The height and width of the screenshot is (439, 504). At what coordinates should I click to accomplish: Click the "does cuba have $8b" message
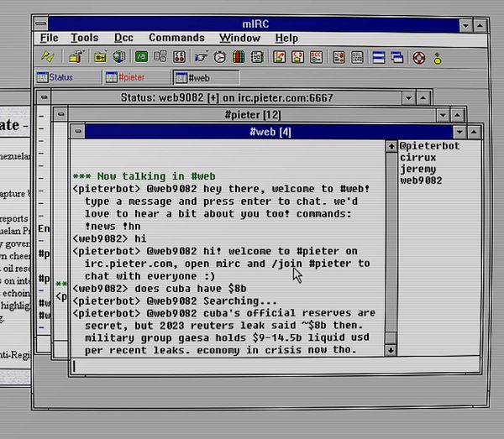pyautogui.click(x=191, y=289)
